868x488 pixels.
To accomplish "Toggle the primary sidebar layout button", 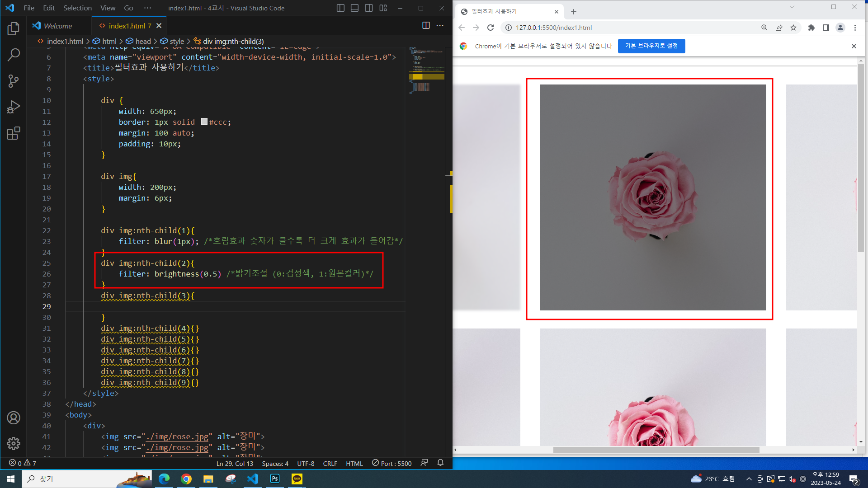I will click(x=341, y=8).
